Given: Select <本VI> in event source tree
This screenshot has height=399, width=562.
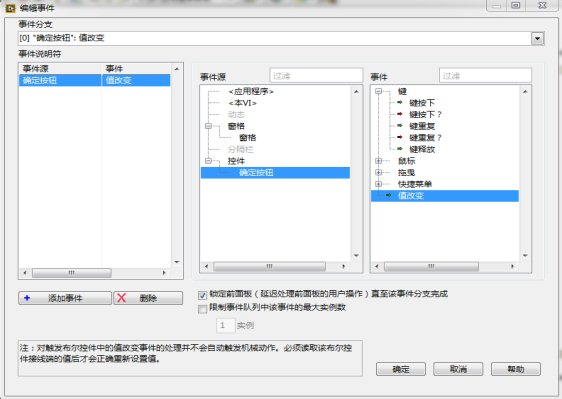Looking at the screenshot, I should [x=243, y=103].
